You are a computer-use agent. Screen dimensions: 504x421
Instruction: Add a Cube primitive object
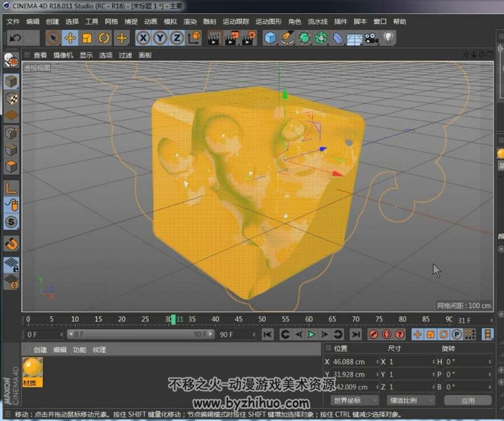pyautogui.click(x=270, y=38)
